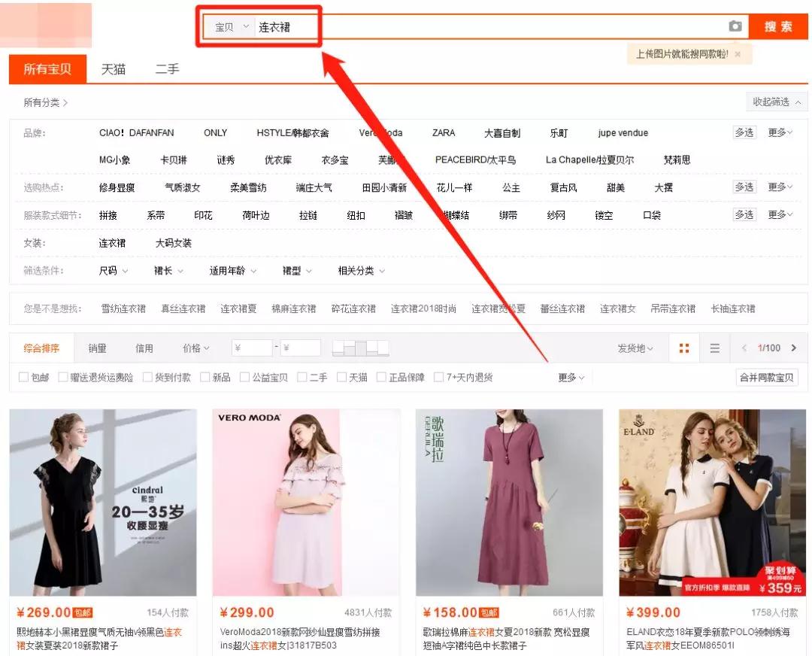Click the camera image search icon
Image resolution: width=812 pixels, height=656 pixels.
click(735, 26)
